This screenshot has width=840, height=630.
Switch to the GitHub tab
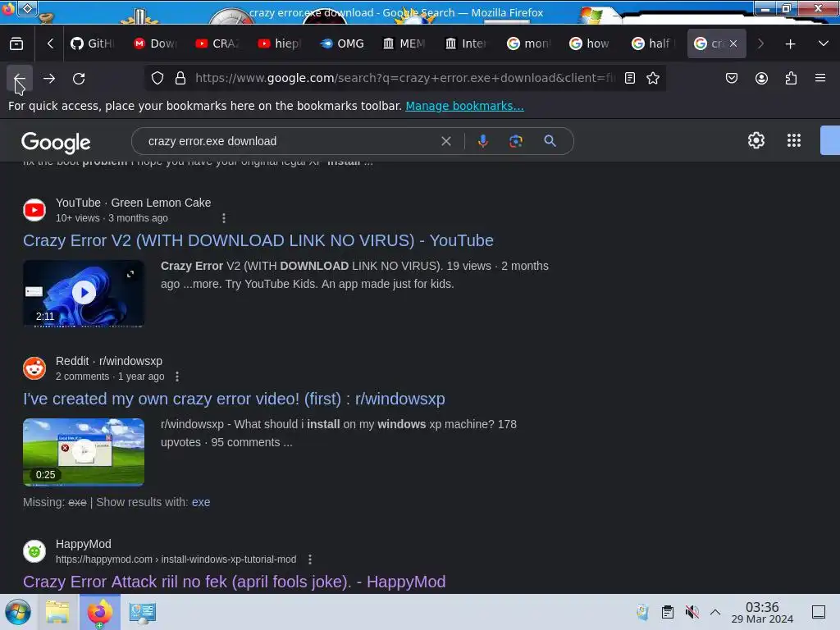pos(94,43)
